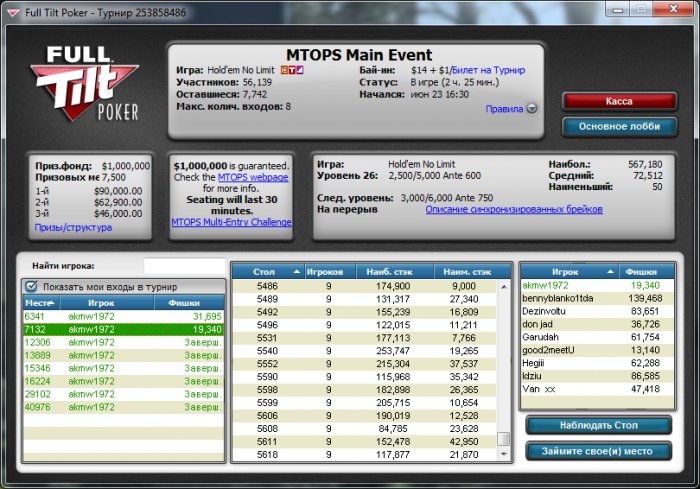This screenshot has height=489, width=700.
Task: Select finished entry row 29102
Action: click(123, 394)
